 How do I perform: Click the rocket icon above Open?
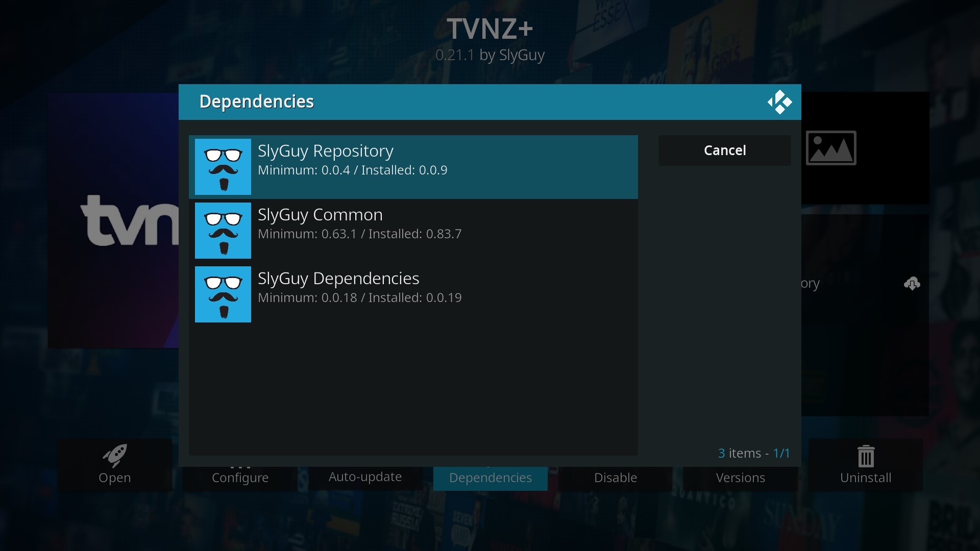click(x=115, y=455)
